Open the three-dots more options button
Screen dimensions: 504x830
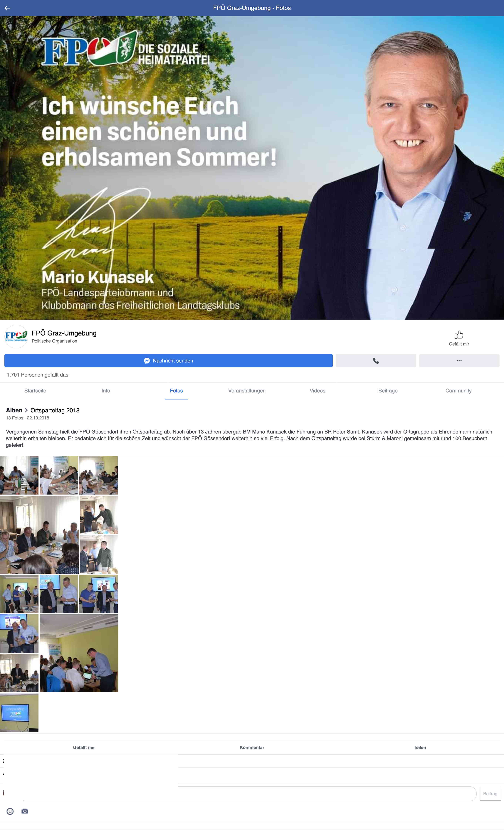[459, 361]
